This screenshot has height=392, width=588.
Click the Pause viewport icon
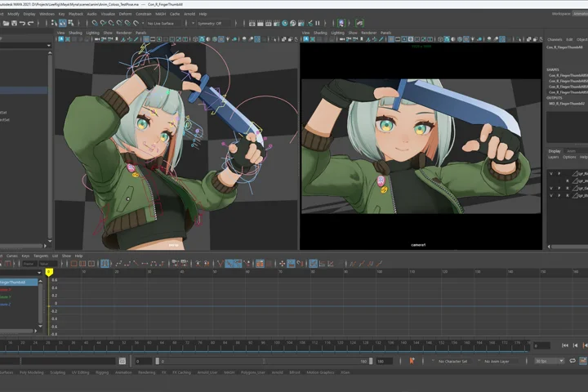pos(318,23)
